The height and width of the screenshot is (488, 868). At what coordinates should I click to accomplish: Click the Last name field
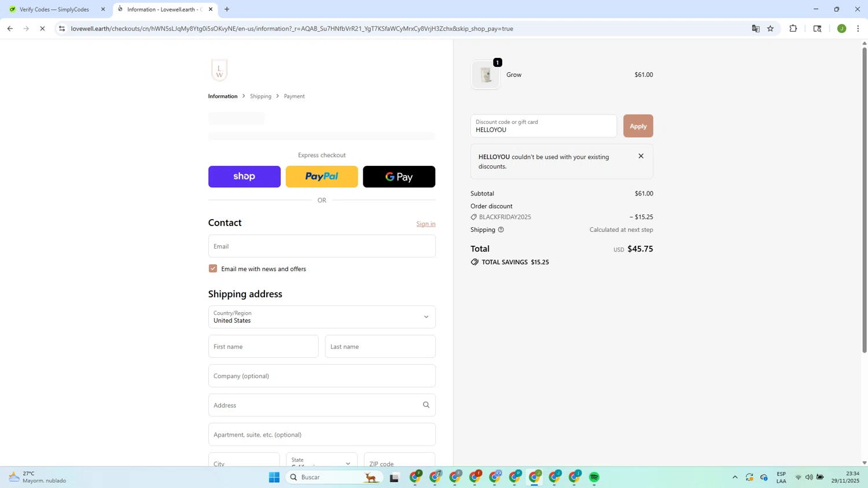tap(380, 346)
